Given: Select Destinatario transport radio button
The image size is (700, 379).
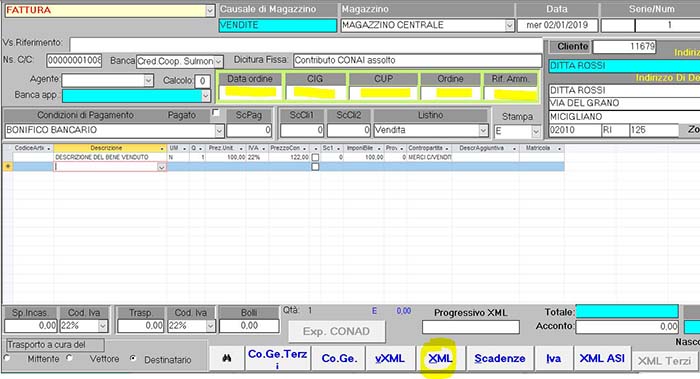Looking at the screenshot, I should coord(133,358).
